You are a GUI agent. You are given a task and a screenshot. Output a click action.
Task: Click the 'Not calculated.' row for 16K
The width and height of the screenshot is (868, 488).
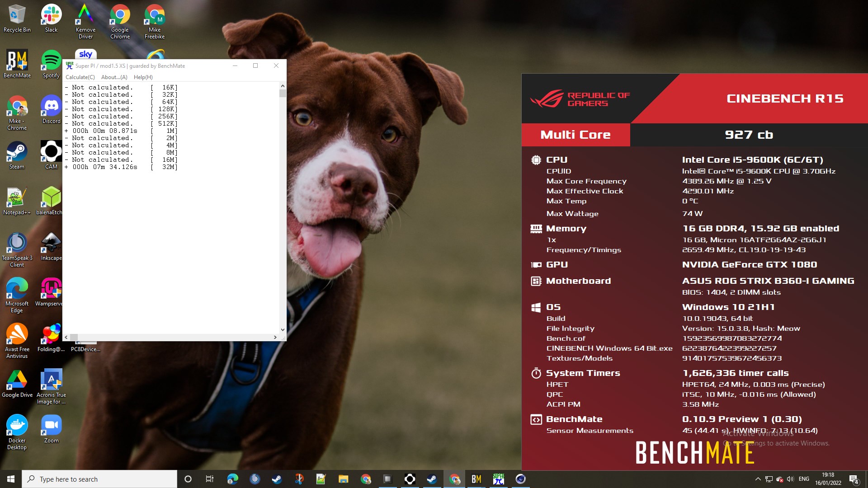click(x=121, y=87)
